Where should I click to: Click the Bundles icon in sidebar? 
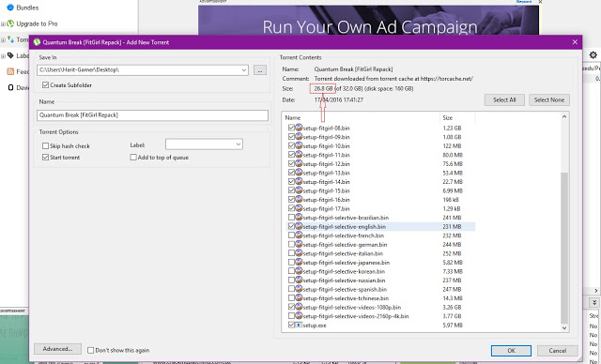10,8
